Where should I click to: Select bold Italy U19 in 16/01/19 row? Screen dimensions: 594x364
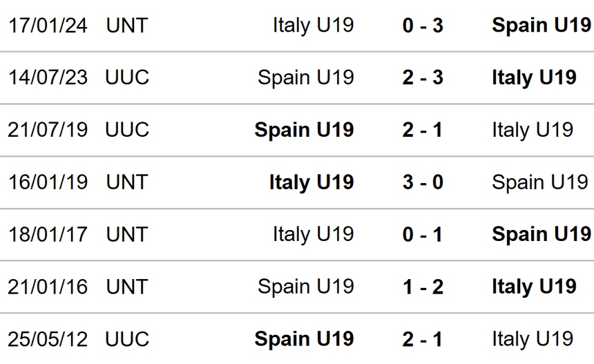tap(312, 182)
